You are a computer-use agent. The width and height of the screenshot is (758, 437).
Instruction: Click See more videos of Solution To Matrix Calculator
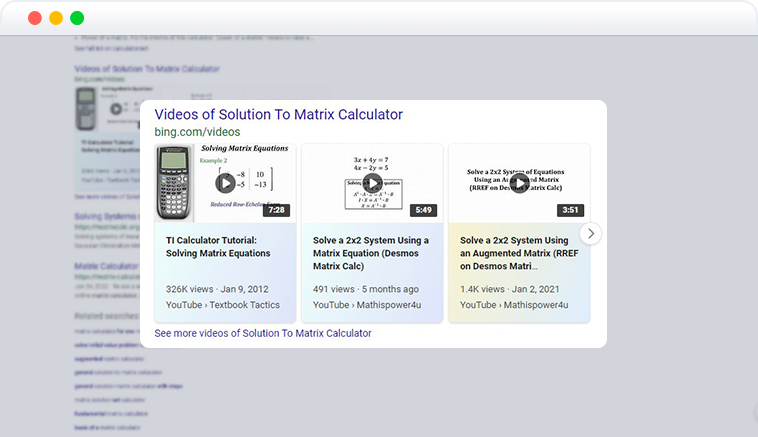[x=263, y=333]
